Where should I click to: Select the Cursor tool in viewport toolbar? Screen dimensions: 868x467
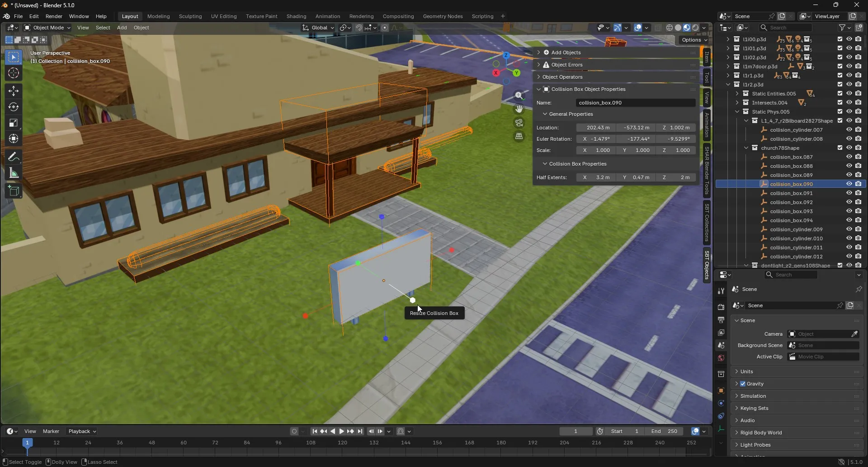pyautogui.click(x=14, y=73)
